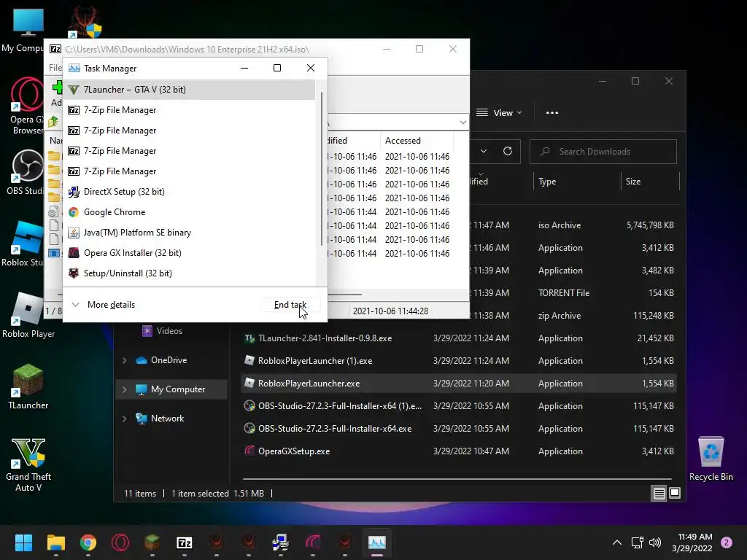This screenshot has width=747, height=560.
Task: Open the three-dots See more menu in Explorer
Action: click(552, 113)
